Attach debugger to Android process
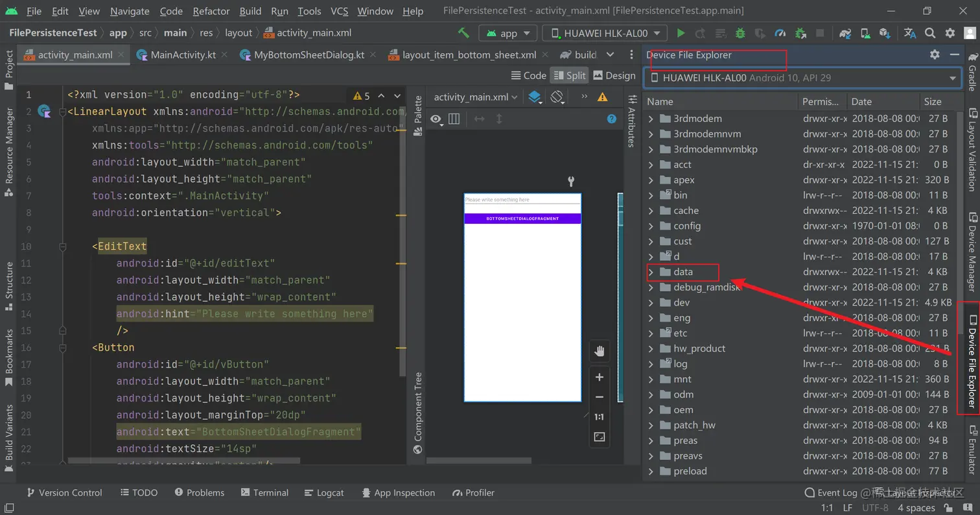980x515 pixels. (x=800, y=33)
